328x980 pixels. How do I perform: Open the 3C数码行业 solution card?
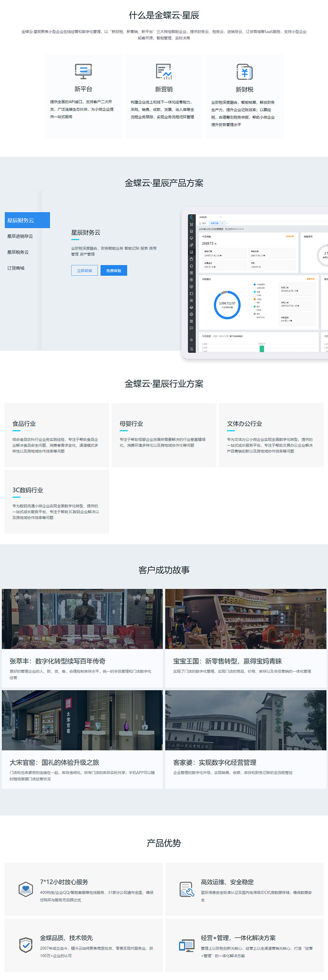57,501
